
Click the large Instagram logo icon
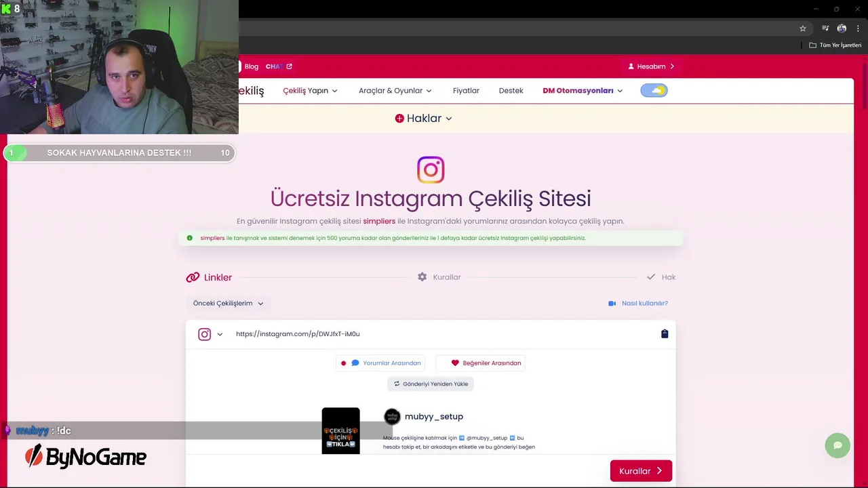(431, 170)
